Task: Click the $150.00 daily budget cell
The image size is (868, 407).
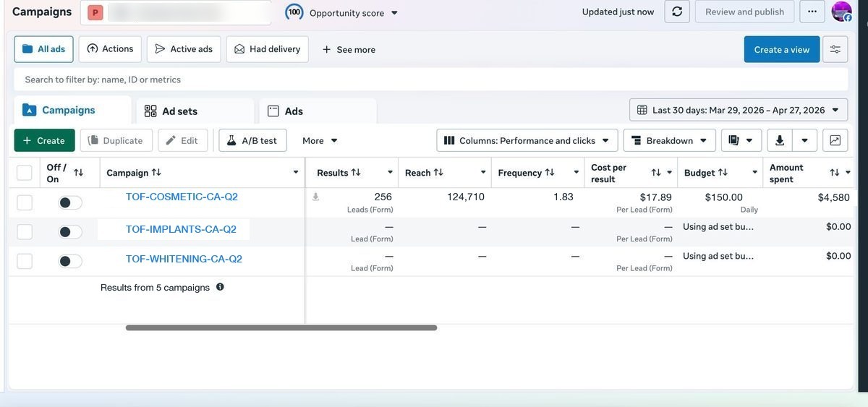Action: pos(720,202)
